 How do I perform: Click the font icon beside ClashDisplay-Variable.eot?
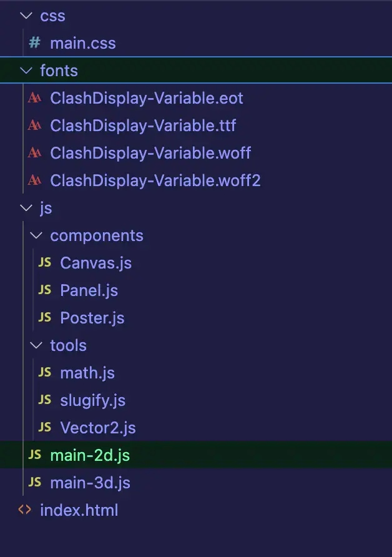35,98
